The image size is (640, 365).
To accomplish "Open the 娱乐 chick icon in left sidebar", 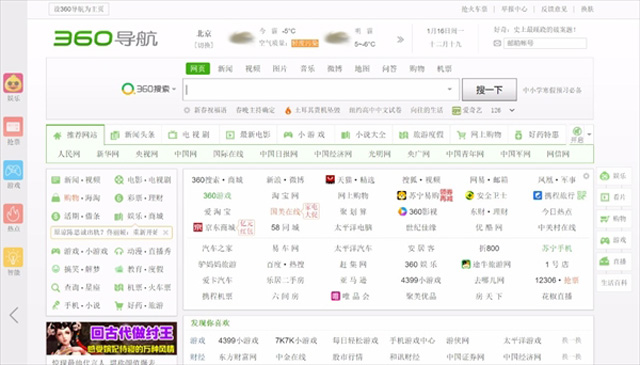I will (13, 83).
